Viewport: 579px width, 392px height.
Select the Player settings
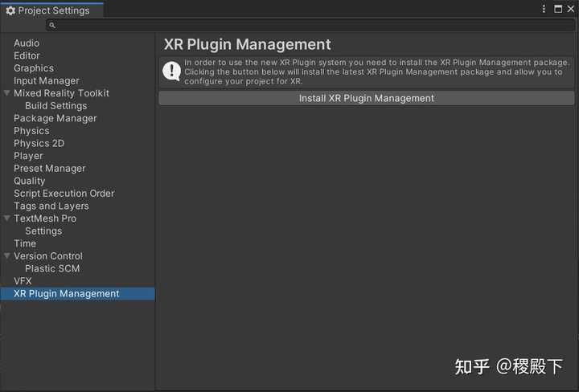[28, 156]
